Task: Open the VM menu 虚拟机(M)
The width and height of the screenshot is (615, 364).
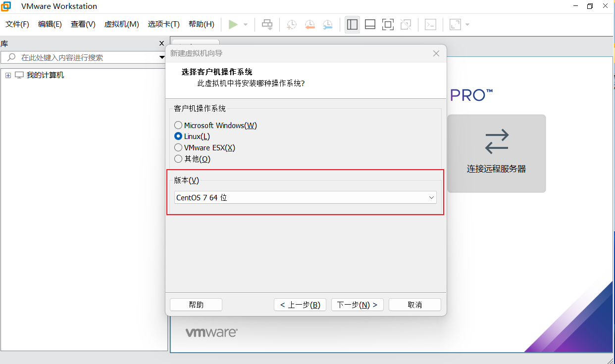Action: pyautogui.click(x=122, y=24)
